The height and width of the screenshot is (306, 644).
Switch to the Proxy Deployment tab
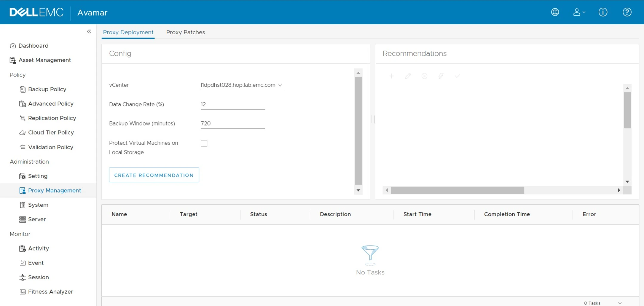[x=128, y=32]
